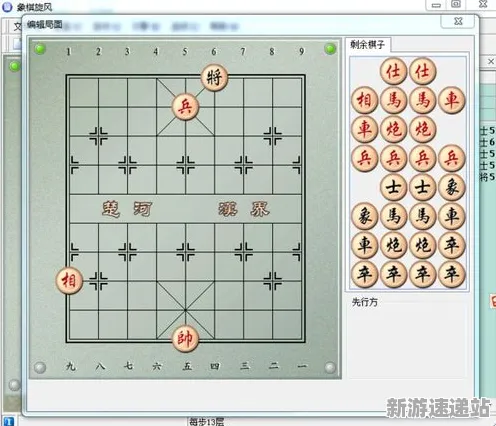Click the 象棋旋风 main window title

(35, 7)
